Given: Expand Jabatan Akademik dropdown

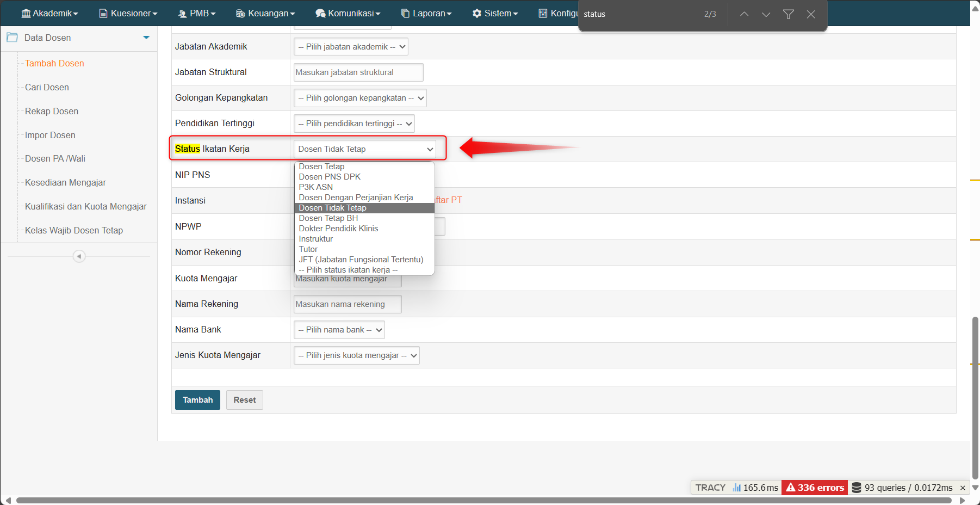Looking at the screenshot, I should coord(351,47).
